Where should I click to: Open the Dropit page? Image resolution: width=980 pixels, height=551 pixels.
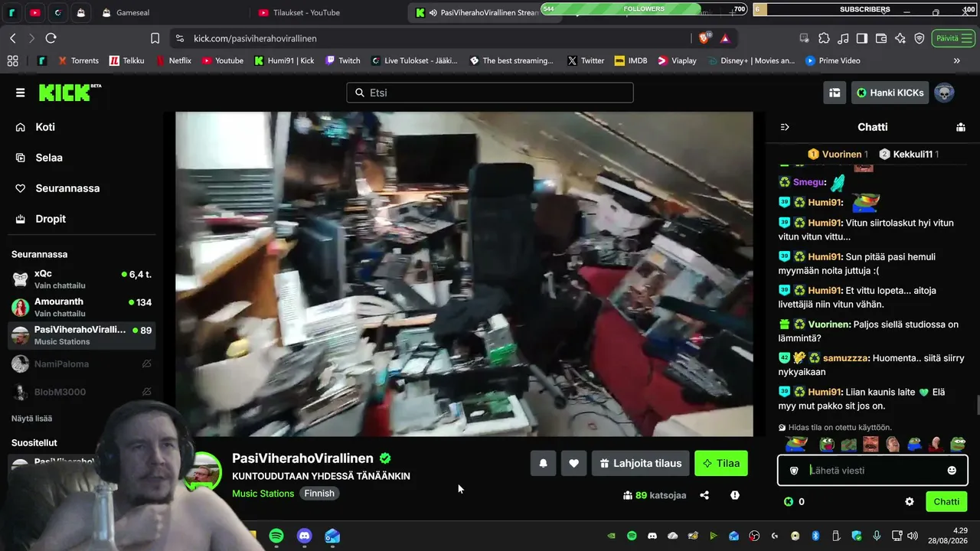(51, 219)
